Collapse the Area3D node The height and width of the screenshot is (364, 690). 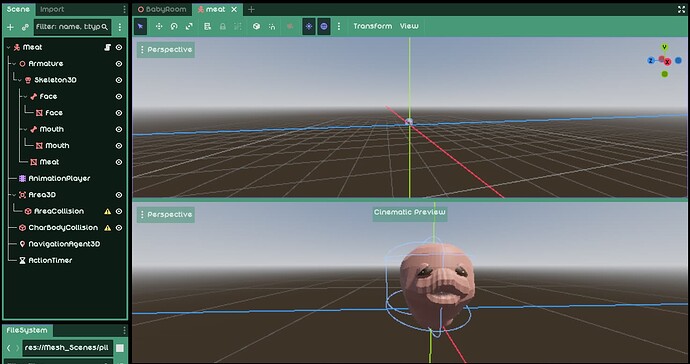coord(14,195)
